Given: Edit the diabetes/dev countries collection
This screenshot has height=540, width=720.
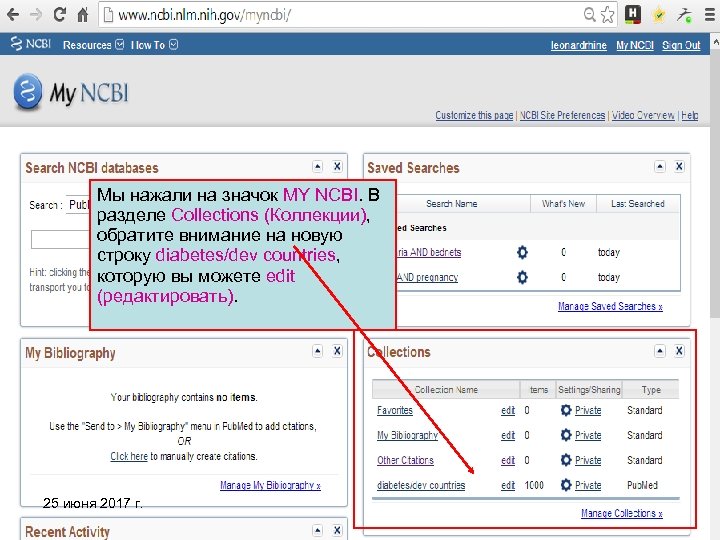Looking at the screenshot, I should tap(508, 485).
